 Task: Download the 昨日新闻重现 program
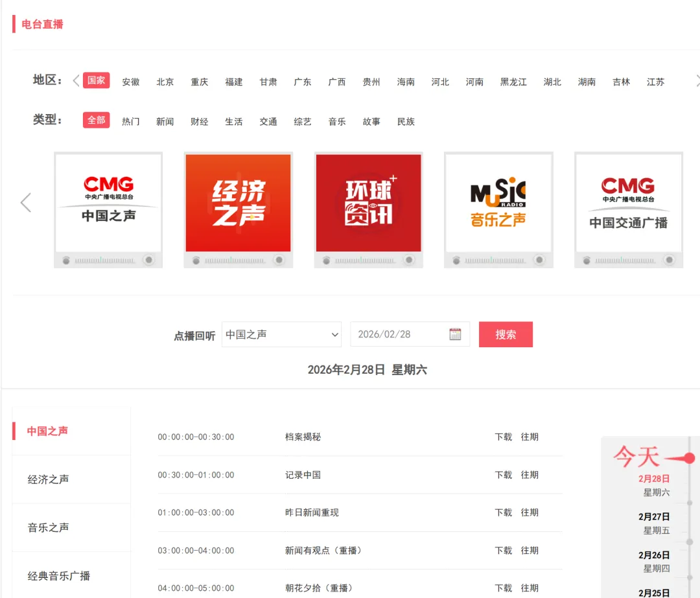(x=504, y=512)
